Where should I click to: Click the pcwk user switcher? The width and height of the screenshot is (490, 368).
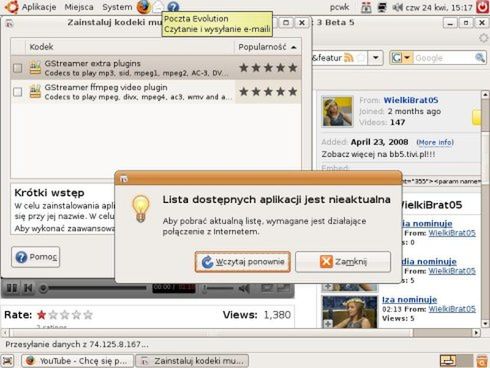click(339, 7)
